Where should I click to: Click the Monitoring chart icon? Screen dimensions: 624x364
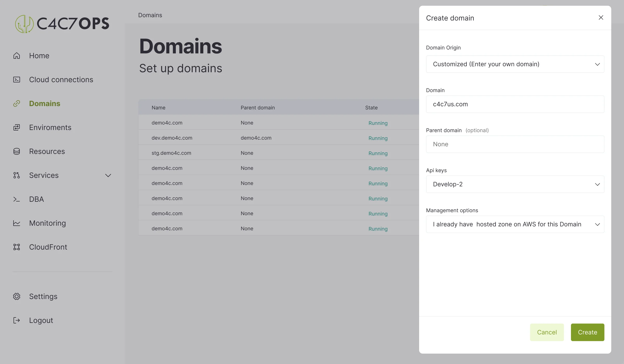pyautogui.click(x=17, y=223)
